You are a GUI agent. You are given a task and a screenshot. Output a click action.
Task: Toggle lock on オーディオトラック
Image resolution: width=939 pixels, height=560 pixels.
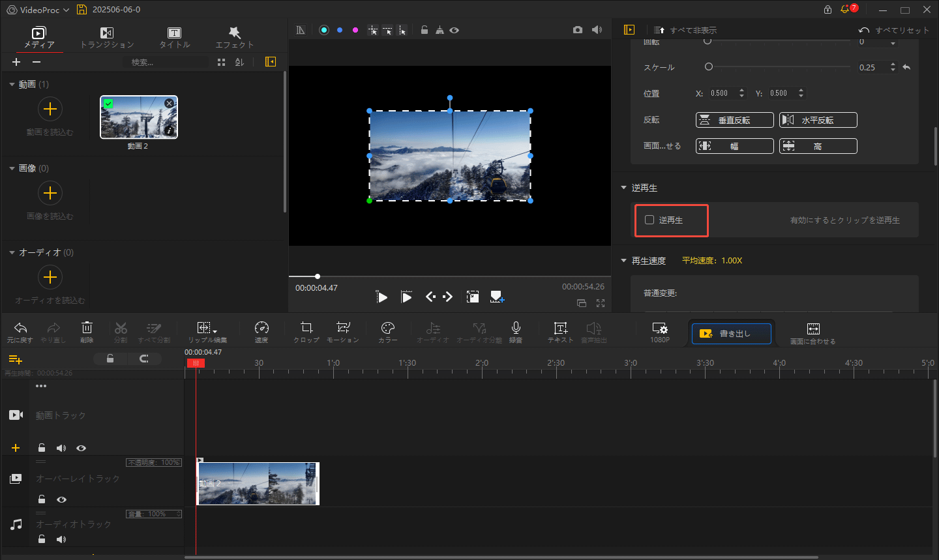(42, 539)
